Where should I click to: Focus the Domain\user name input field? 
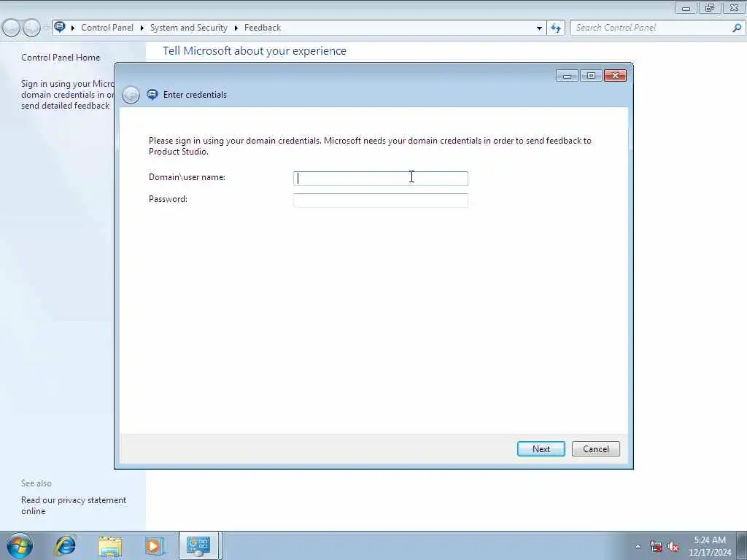[x=380, y=178]
